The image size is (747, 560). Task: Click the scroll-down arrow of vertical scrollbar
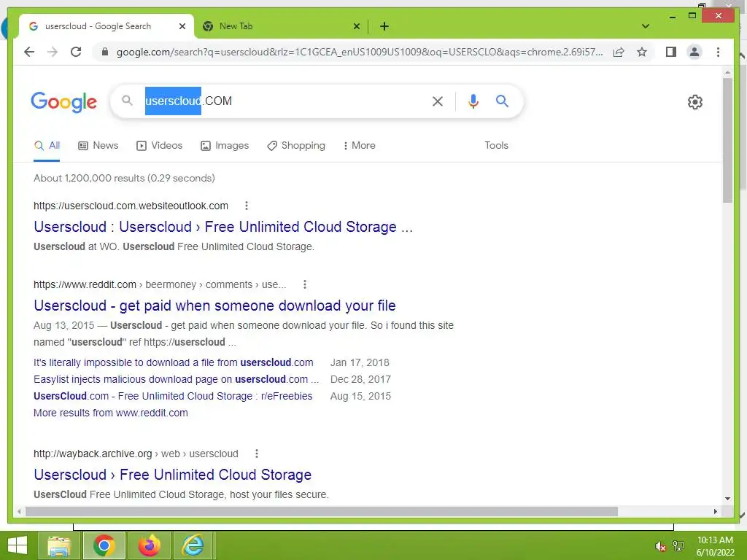pos(727,499)
